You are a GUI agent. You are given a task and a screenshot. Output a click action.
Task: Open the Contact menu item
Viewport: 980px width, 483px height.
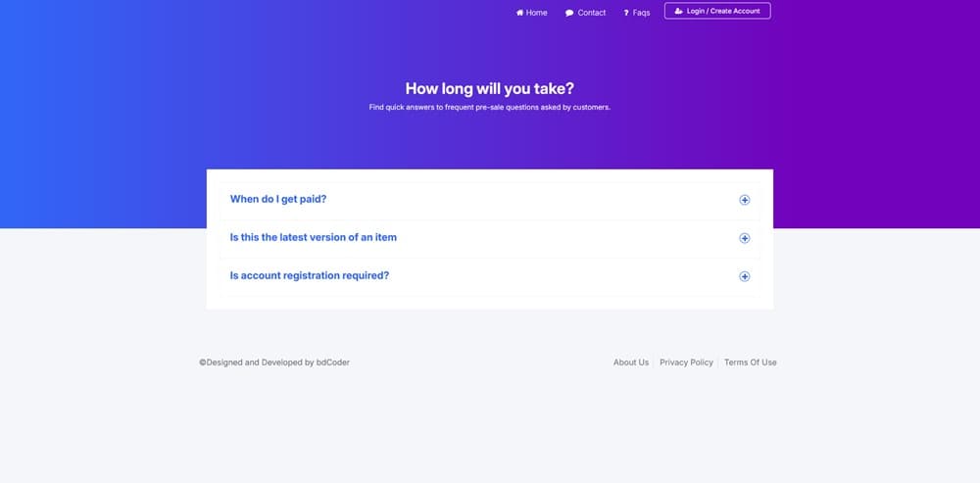click(591, 13)
